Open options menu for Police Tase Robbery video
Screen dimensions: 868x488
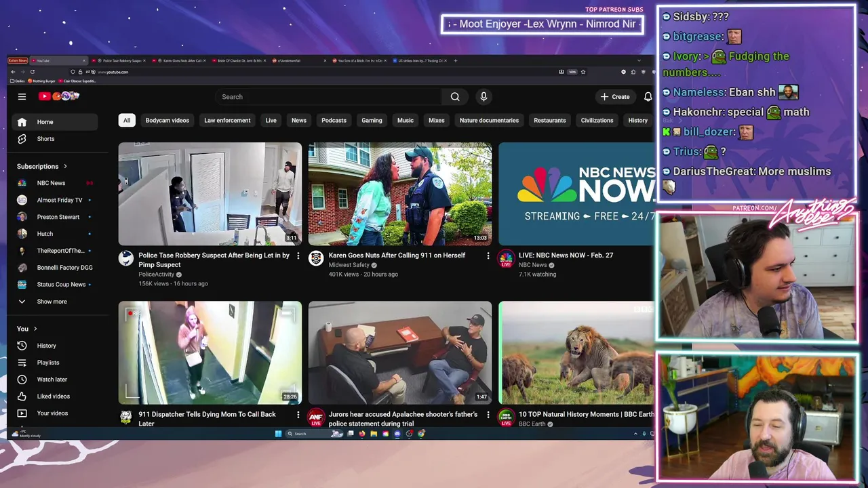[298, 256]
